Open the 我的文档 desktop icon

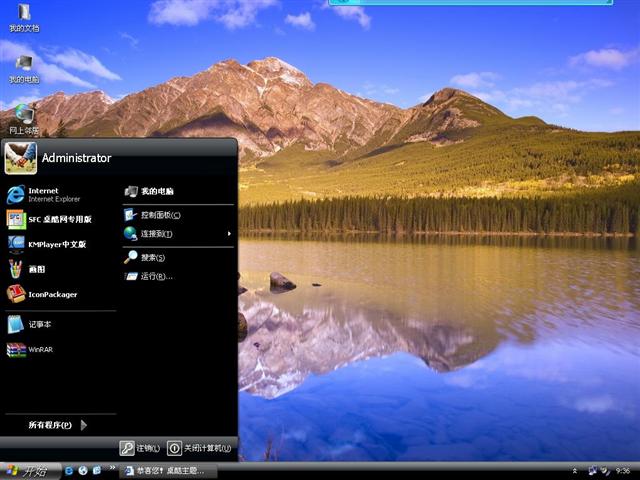pyautogui.click(x=24, y=17)
